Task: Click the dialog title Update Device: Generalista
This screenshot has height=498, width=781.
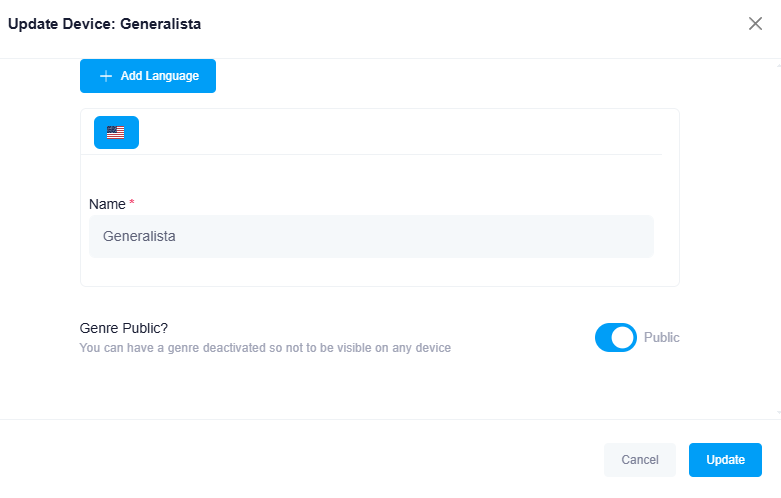Action: (x=104, y=24)
